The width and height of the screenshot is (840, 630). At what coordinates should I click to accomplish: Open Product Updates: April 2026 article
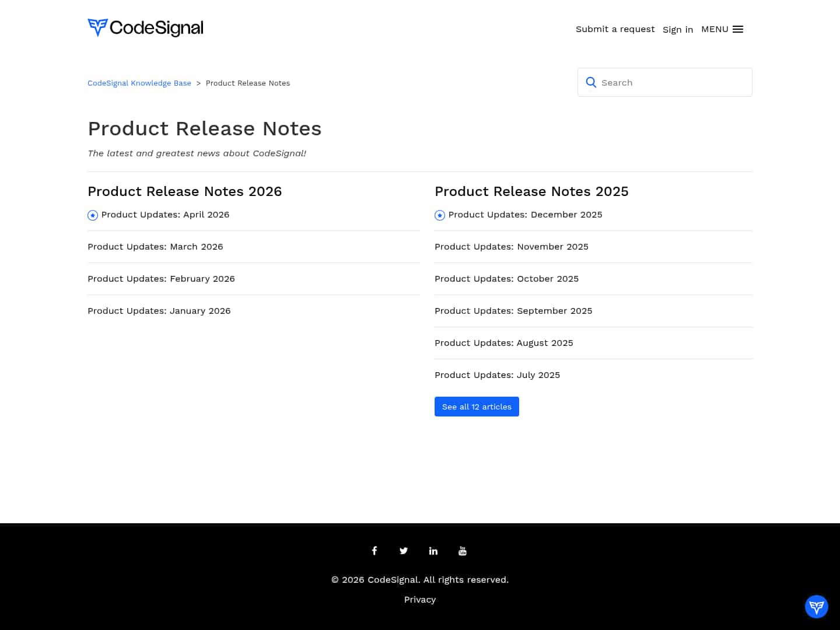(x=165, y=215)
